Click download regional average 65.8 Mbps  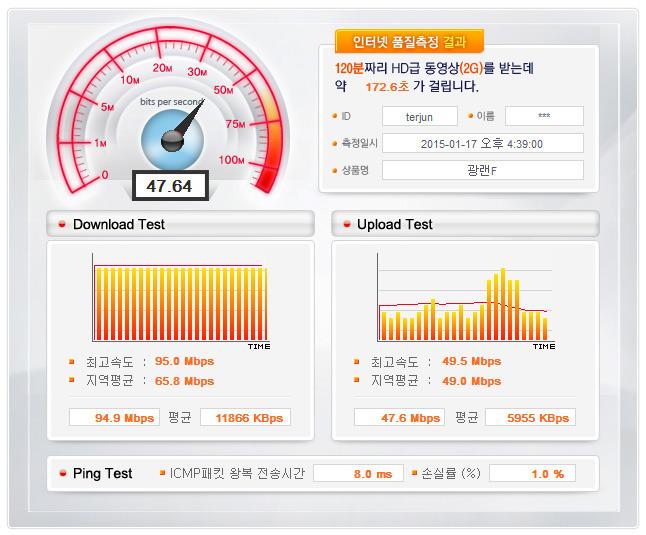coord(184,381)
